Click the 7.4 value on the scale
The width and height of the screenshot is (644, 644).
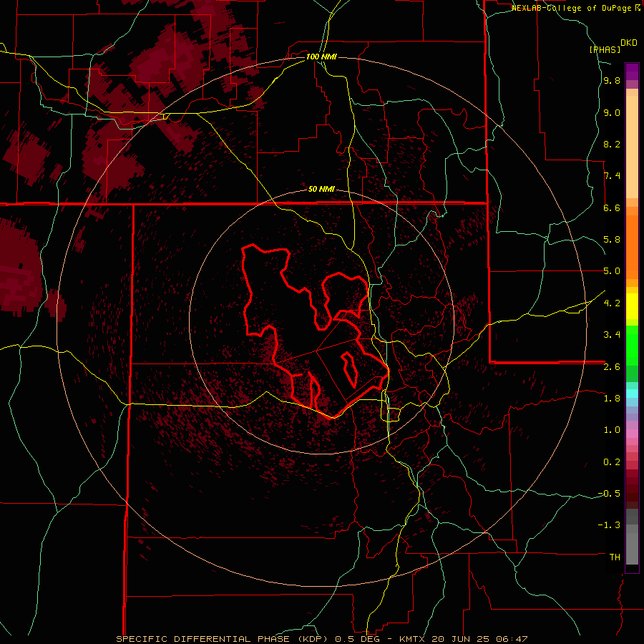(x=612, y=176)
